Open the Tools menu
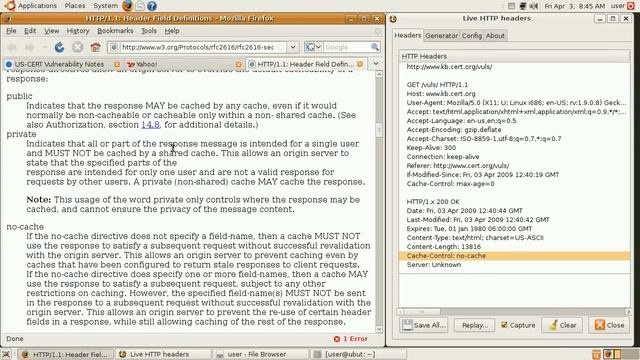 (149, 31)
